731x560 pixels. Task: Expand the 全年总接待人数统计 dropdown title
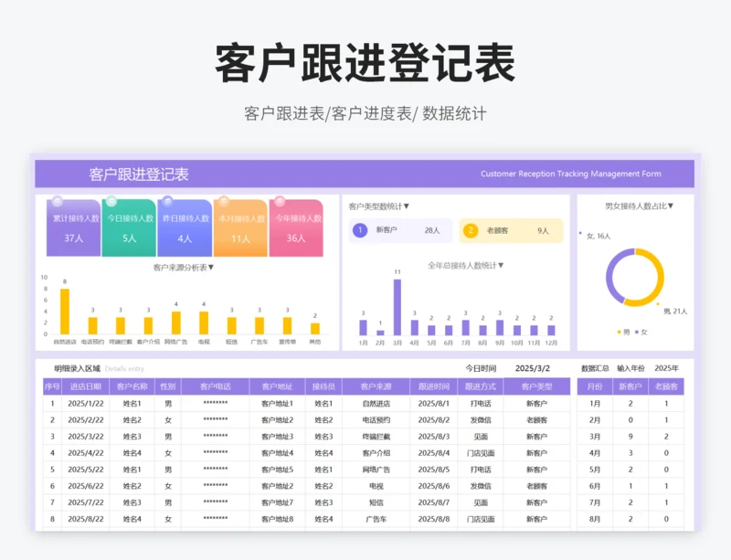tap(466, 266)
